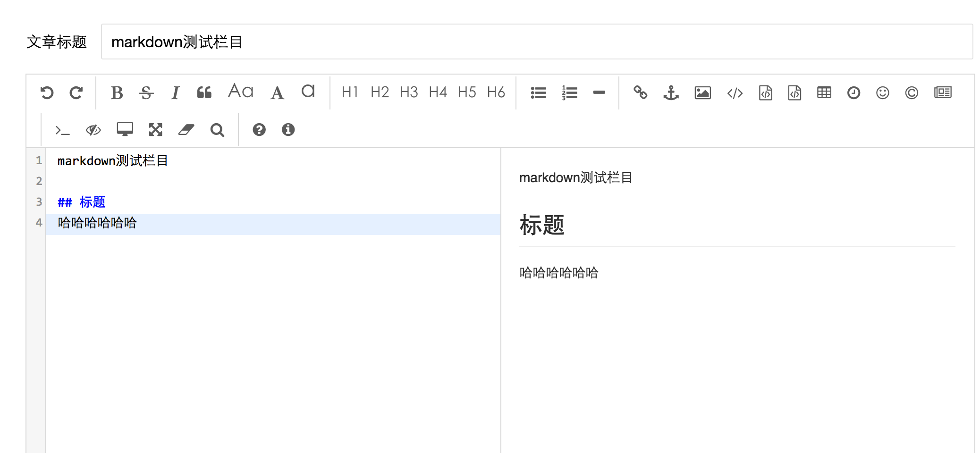Viewport: 980px width, 453px height.
Task: Insert preformatted text block
Action: 765,92
